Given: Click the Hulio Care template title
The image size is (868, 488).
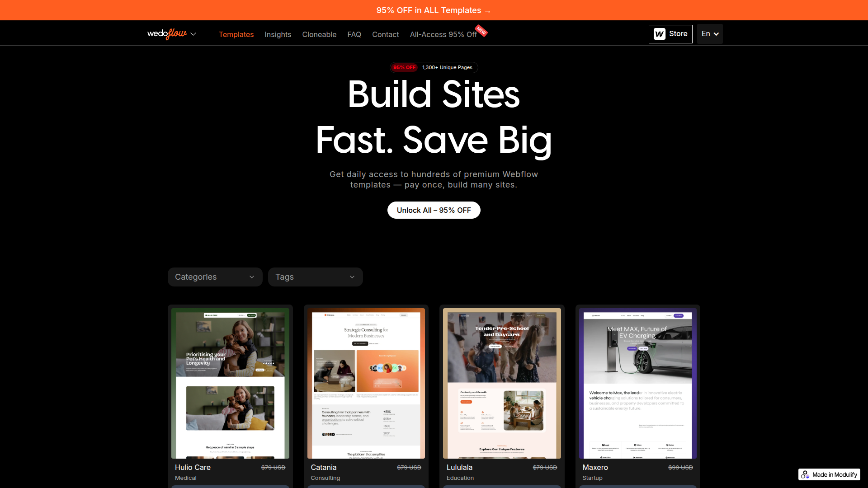Looking at the screenshot, I should 193,467.
